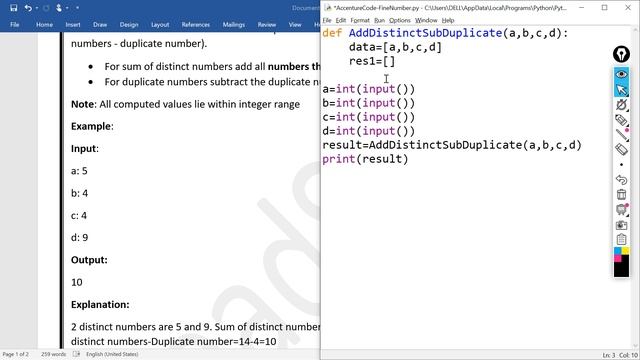The image size is (640, 360).
Task: Click the Ln: 3 Col: 10 status in IDLE
Action: (620, 356)
